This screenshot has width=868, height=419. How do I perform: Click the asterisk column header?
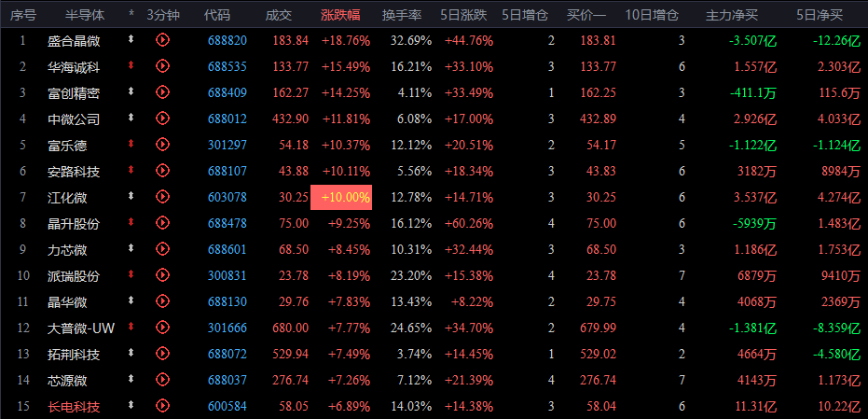[x=131, y=13]
